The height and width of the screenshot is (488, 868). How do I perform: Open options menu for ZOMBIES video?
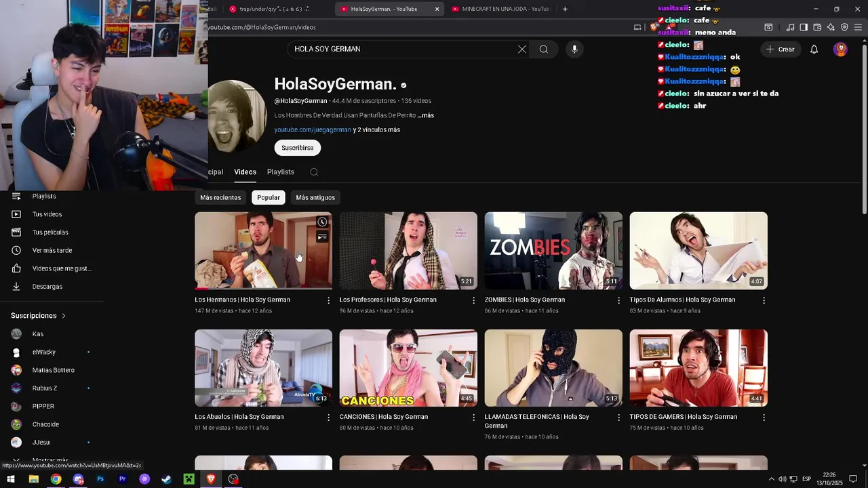[618, 300]
